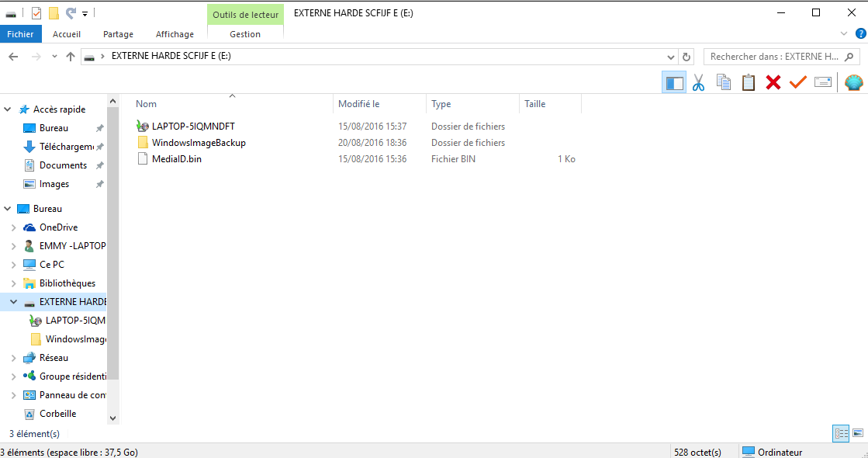Click the Cut scissors icon
The height and width of the screenshot is (458, 868).
click(699, 82)
